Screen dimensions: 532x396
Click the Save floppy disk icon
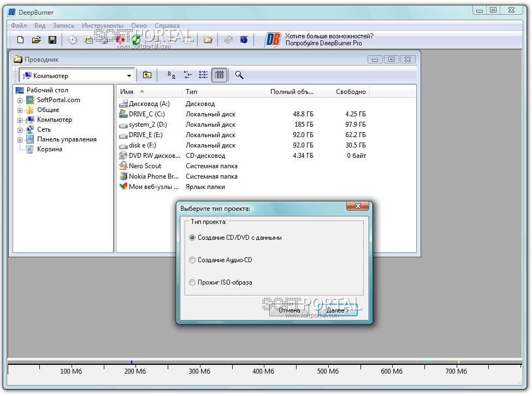coord(52,40)
